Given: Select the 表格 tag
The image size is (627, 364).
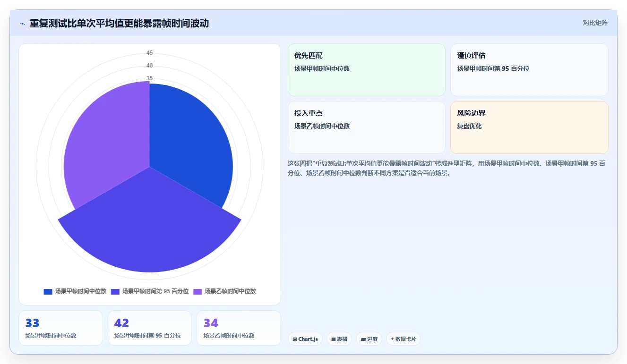Looking at the screenshot, I should 339,339.
